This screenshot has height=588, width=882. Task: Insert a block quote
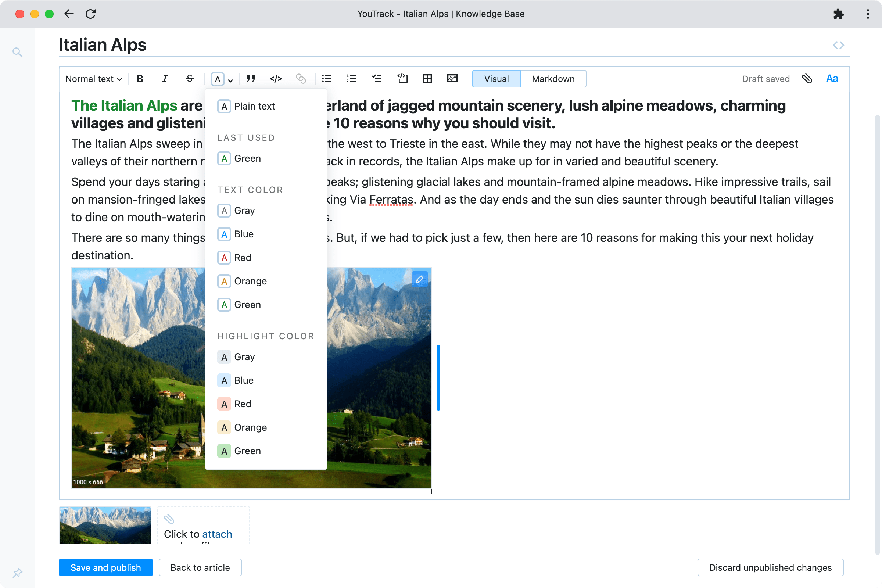point(251,79)
